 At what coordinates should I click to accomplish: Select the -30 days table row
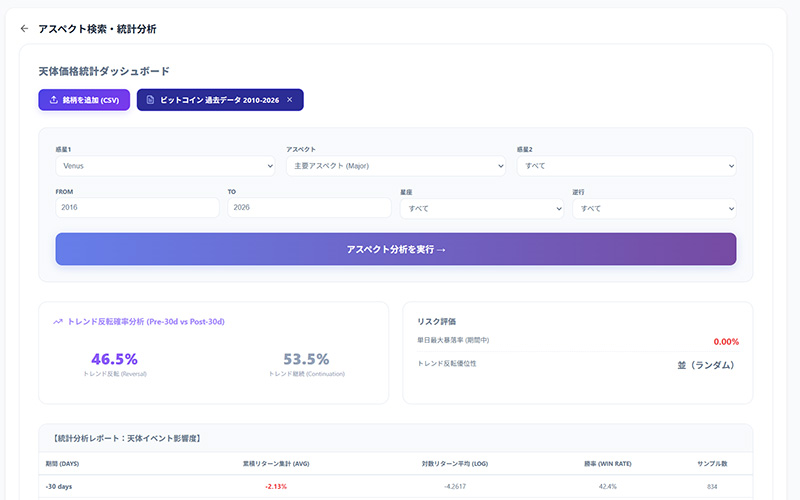pyautogui.click(x=395, y=486)
